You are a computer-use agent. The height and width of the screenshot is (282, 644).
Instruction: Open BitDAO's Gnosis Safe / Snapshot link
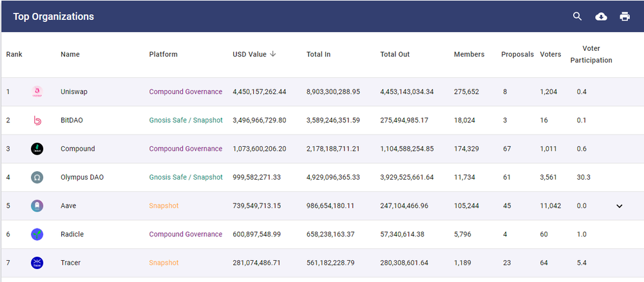[x=185, y=120]
